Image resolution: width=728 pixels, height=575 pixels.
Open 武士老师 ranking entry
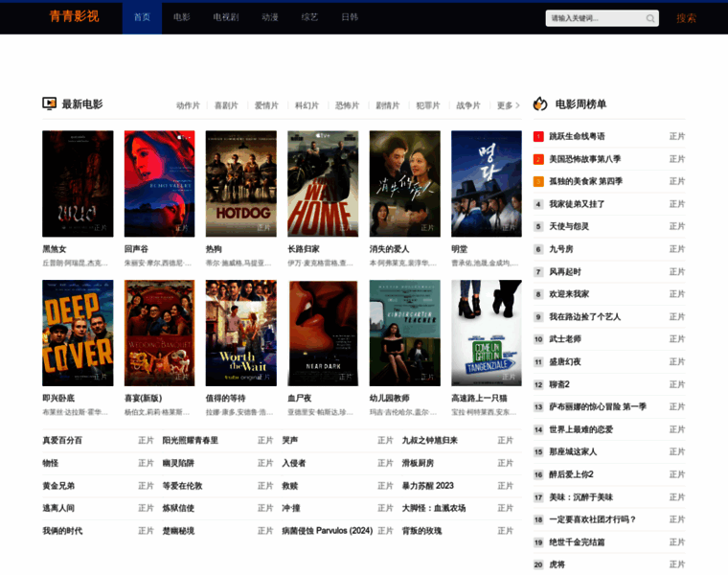(565, 339)
